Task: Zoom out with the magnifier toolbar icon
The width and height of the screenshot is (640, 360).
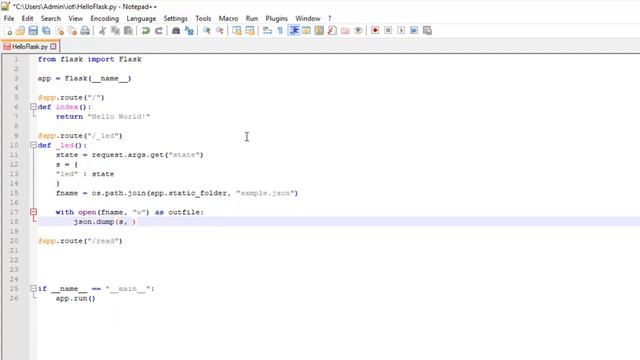Action: pos(220,31)
